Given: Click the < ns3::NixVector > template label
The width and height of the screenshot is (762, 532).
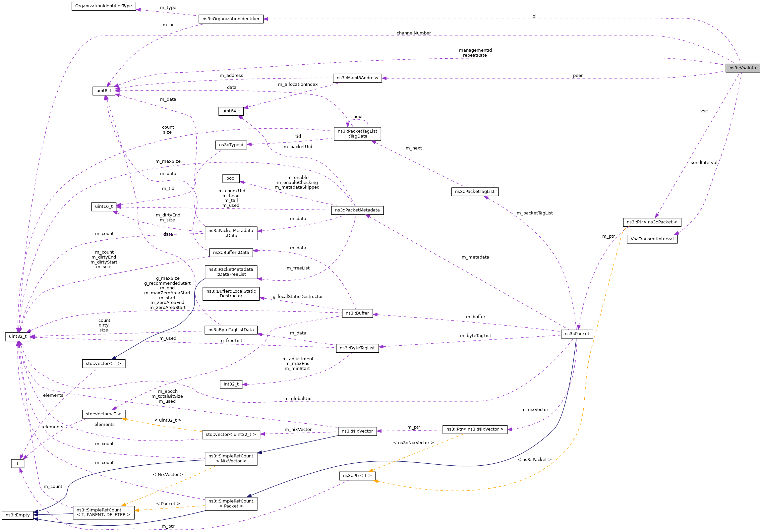Looking at the screenshot, I should click(x=414, y=443).
